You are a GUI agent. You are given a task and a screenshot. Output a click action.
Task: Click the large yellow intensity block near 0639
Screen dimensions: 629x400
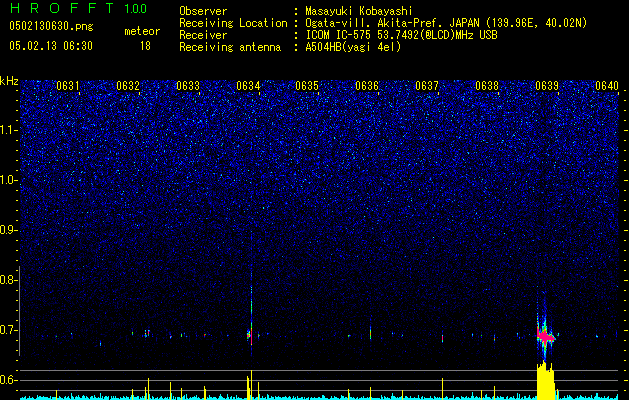coord(546,380)
